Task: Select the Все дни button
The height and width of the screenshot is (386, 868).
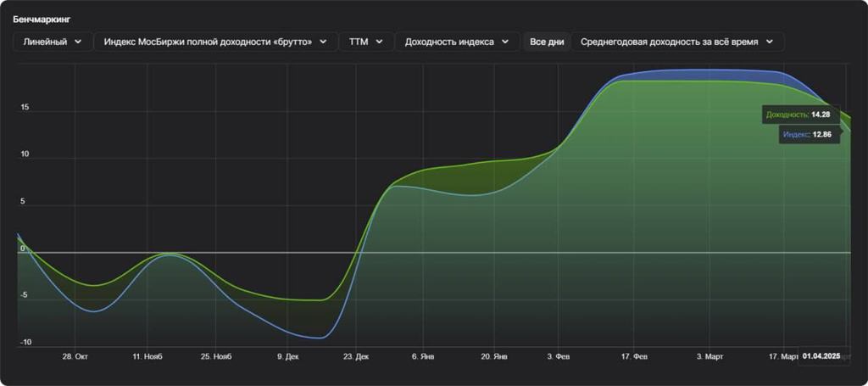Action: click(547, 42)
